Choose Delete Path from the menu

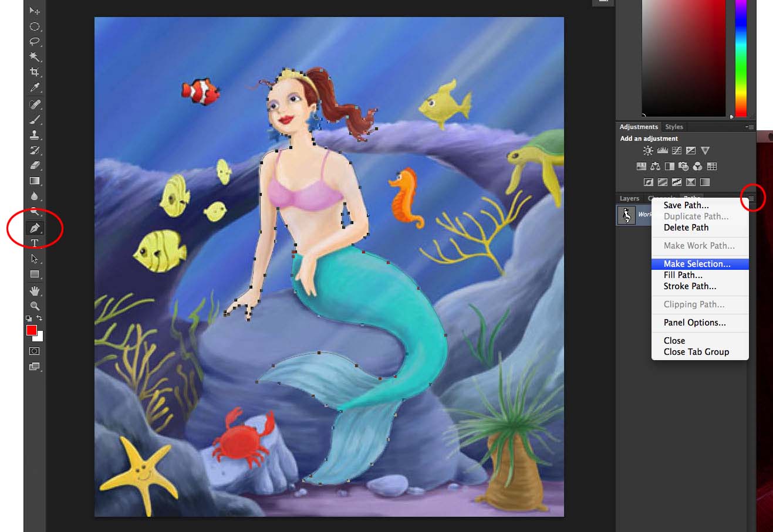coord(700,228)
